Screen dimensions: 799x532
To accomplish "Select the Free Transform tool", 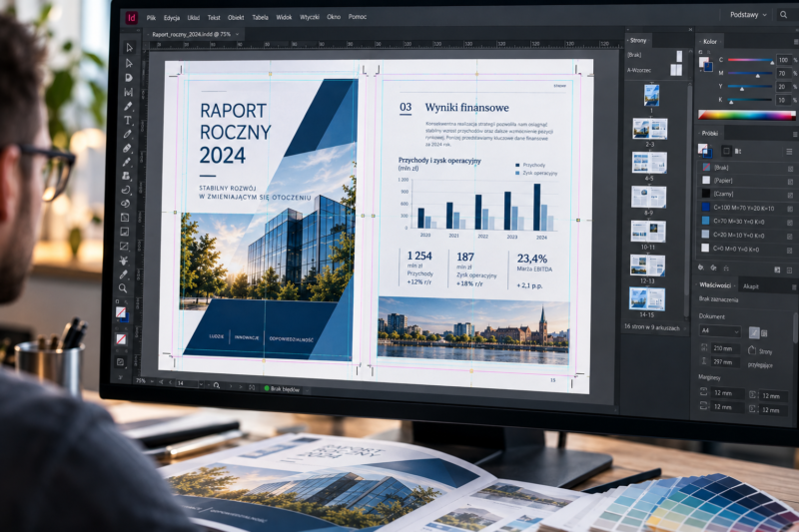I will click(x=126, y=204).
